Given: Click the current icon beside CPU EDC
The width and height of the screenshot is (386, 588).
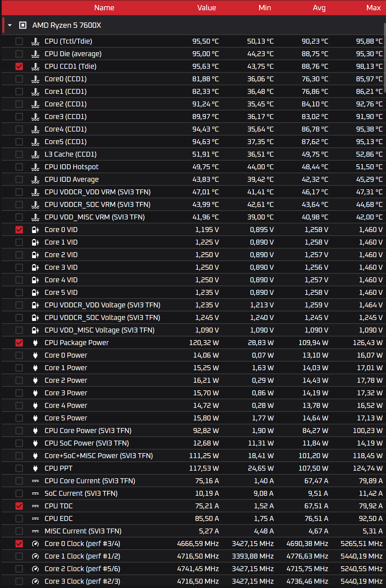Looking at the screenshot, I should coord(35,519).
